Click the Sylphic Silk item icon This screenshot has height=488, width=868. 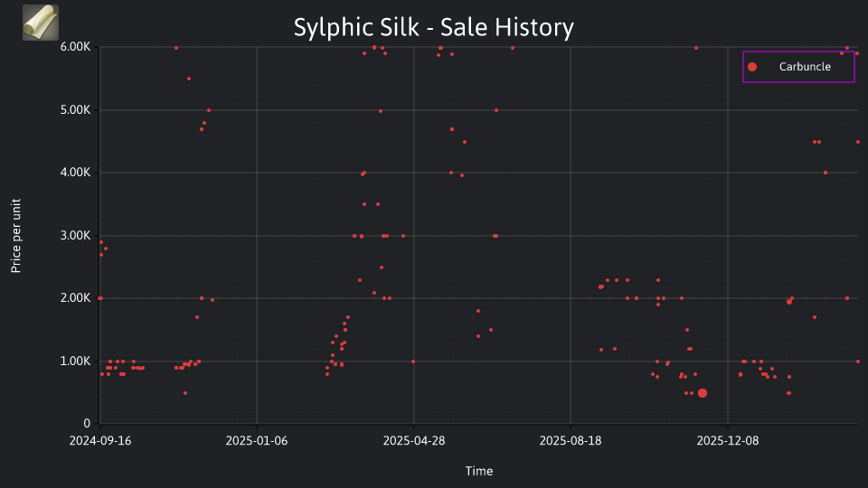[41, 23]
